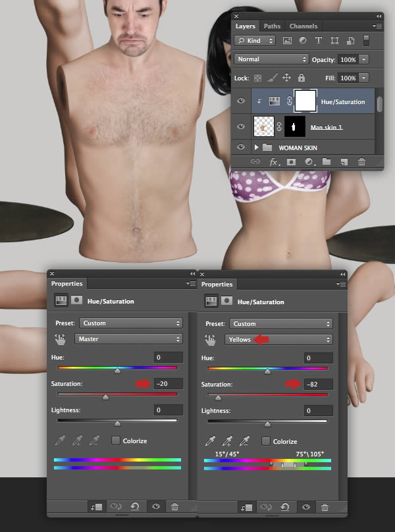Select on-image adjustment hand tool in Yellows panel
Image resolution: width=395 pixels, height=532 pixels.
coord(210,340)
